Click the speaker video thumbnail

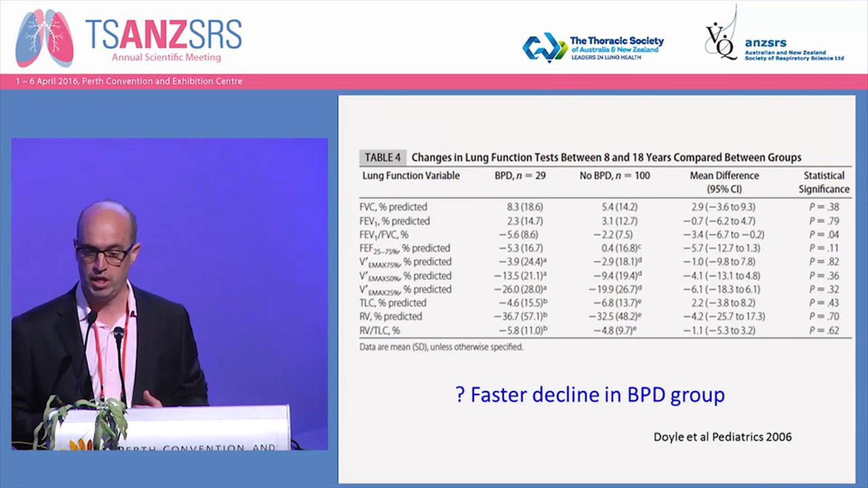click(170, 294)
